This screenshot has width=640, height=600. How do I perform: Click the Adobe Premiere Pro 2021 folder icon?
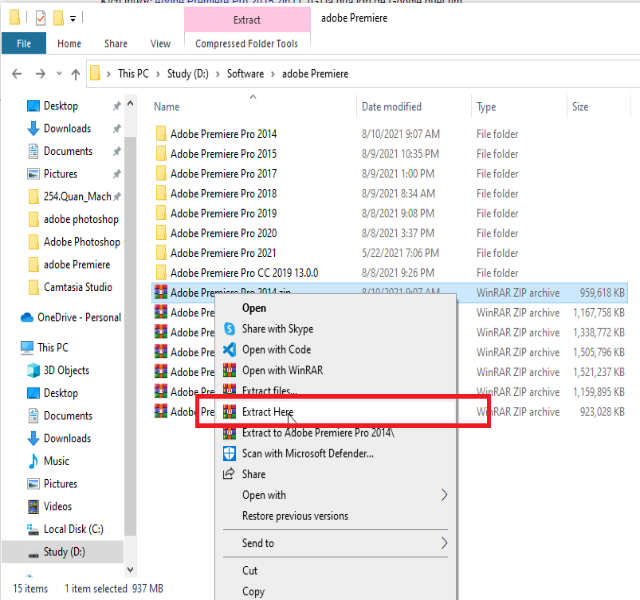[161, 253]
